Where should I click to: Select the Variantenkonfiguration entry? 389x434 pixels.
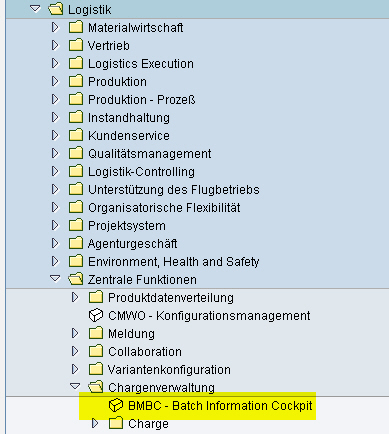[x=169, y=370]
